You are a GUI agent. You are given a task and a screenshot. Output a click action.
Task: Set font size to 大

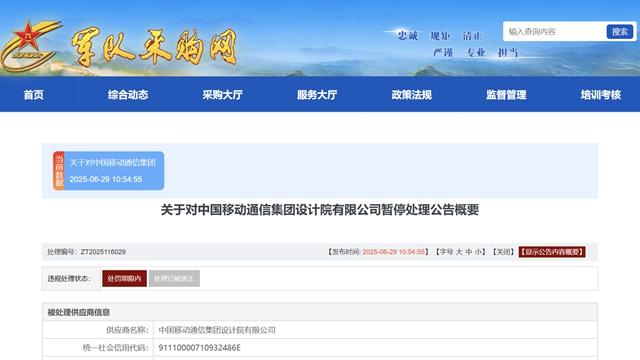459,252
